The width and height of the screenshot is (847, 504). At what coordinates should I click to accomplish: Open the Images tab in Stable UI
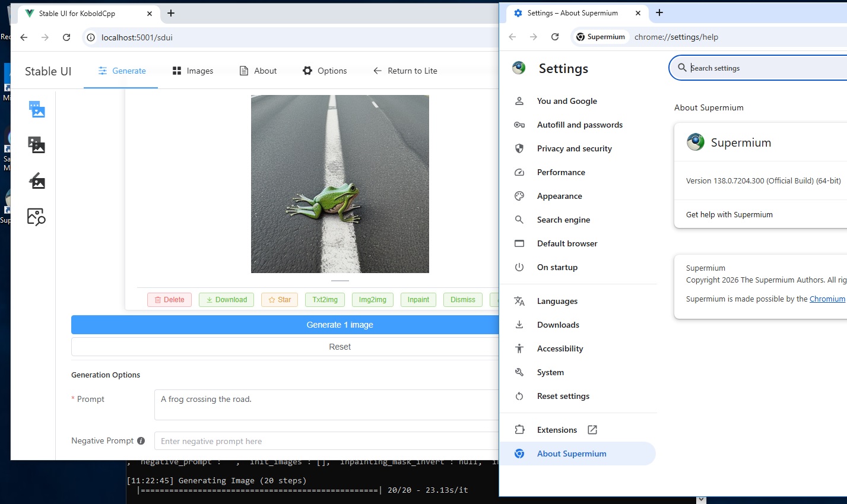coord(193,71)
